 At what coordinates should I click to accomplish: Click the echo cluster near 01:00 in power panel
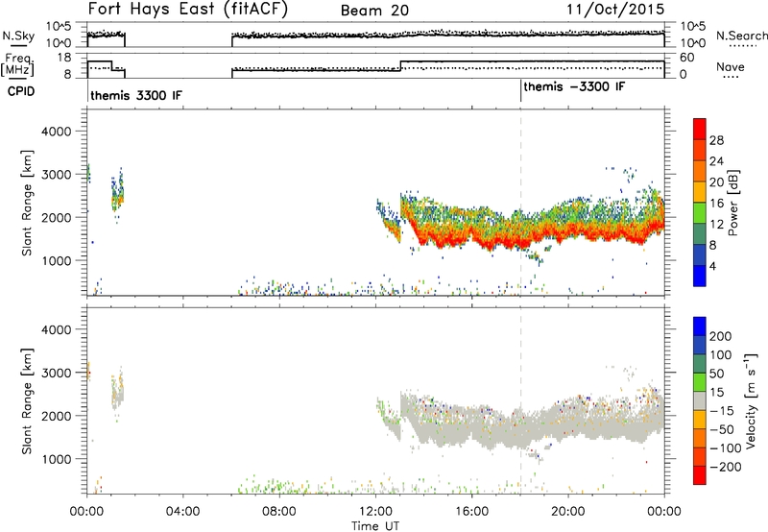pyautogui.click(x=117, y=195)
